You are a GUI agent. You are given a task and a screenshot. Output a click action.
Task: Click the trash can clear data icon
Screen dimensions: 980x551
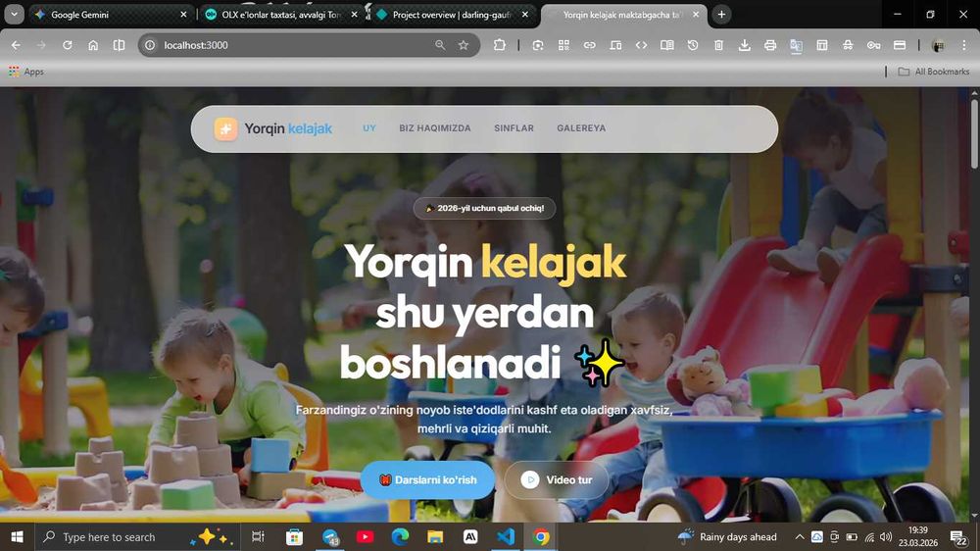(718, 45)
